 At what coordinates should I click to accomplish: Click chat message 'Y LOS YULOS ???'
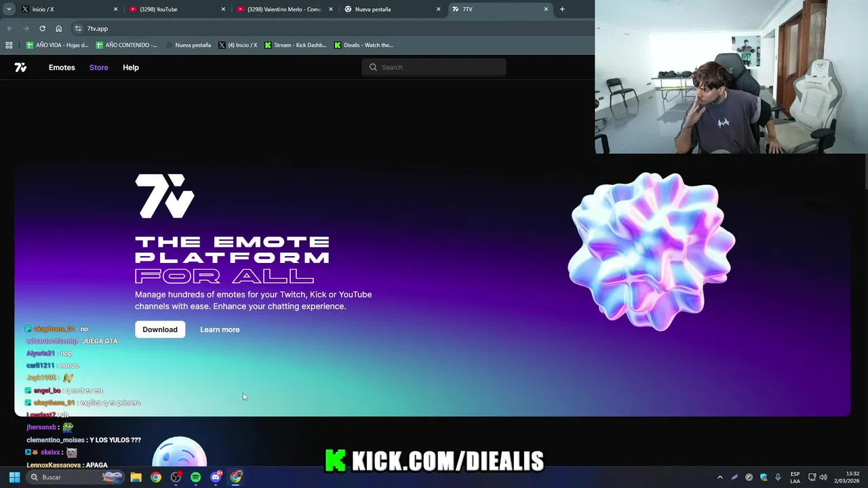pos(115,440)
